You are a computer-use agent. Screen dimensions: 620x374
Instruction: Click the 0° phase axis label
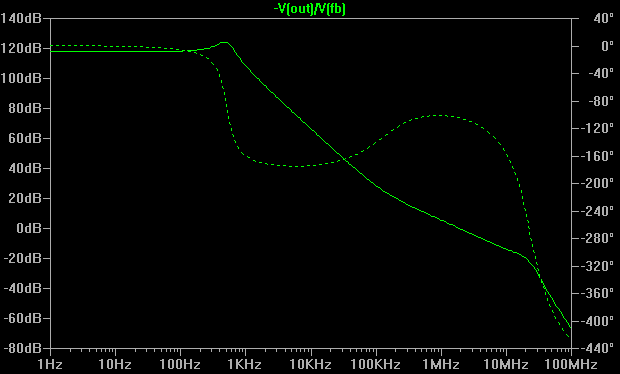(x=607, y=46)
